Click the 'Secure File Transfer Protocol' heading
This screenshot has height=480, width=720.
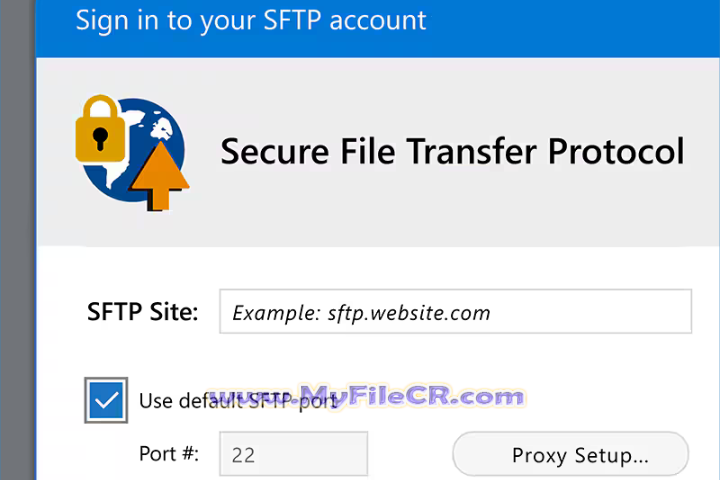(x=452, y=151)
